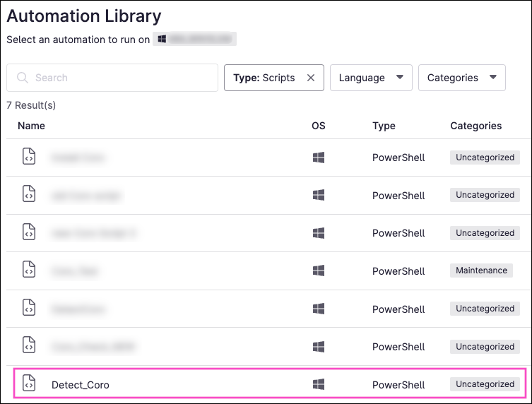This screenshot has width=532, height=404.
Task: Click the Windows logo beside the device name
Action: [160, 40]
